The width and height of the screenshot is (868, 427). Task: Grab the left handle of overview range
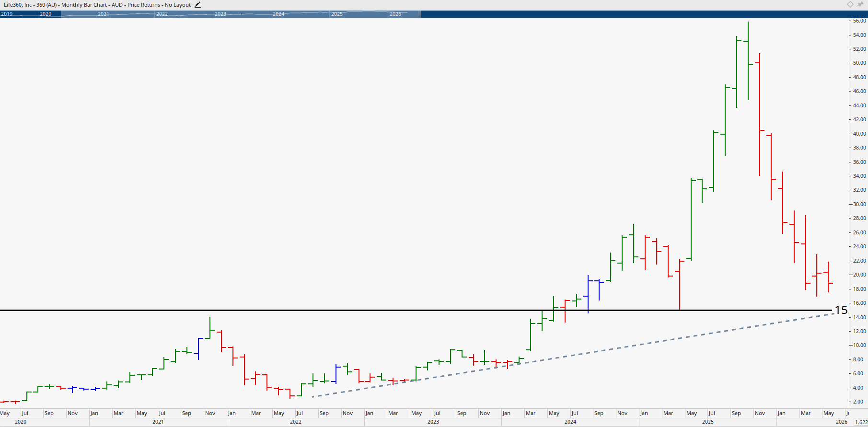pos(62,14)
